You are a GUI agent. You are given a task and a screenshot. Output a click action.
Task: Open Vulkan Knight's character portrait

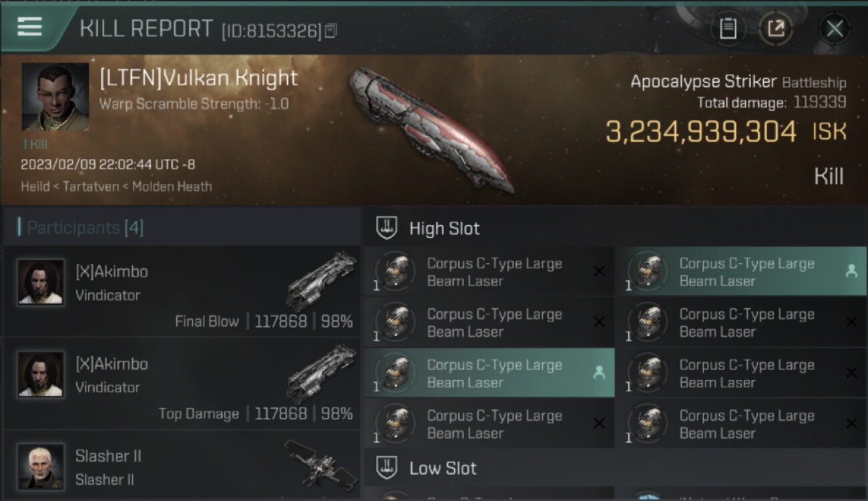pos(55,97)
